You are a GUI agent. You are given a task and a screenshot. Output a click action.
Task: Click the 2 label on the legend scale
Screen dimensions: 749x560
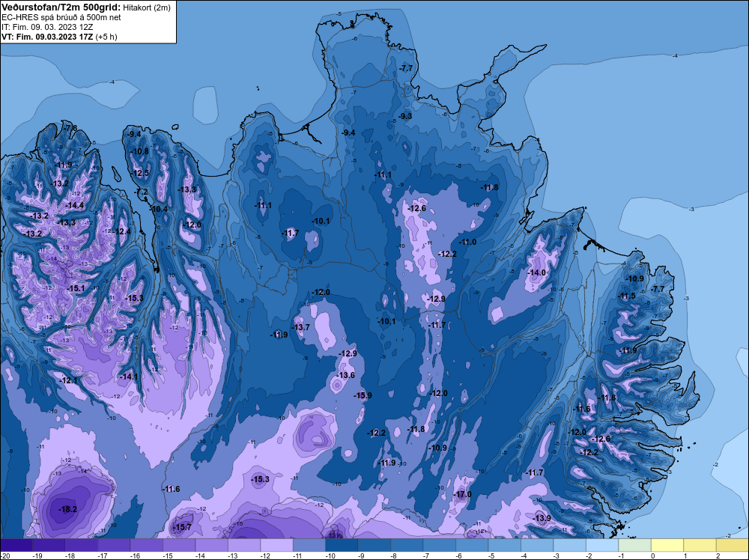718,556
